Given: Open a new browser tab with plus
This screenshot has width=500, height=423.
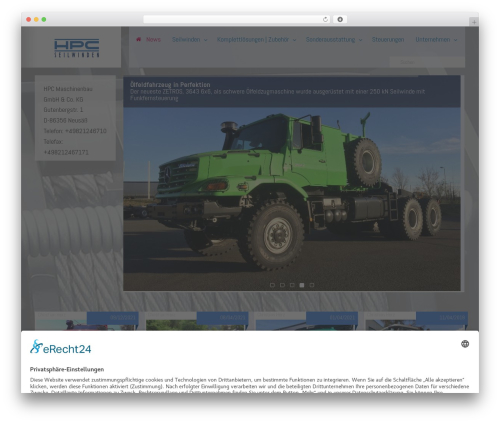Looking at the screenshot, I should (x=474, y=22).
